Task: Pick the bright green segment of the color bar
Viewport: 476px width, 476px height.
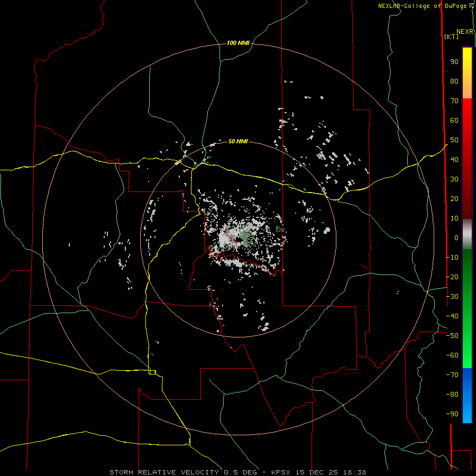Action: tap(467, 309)
